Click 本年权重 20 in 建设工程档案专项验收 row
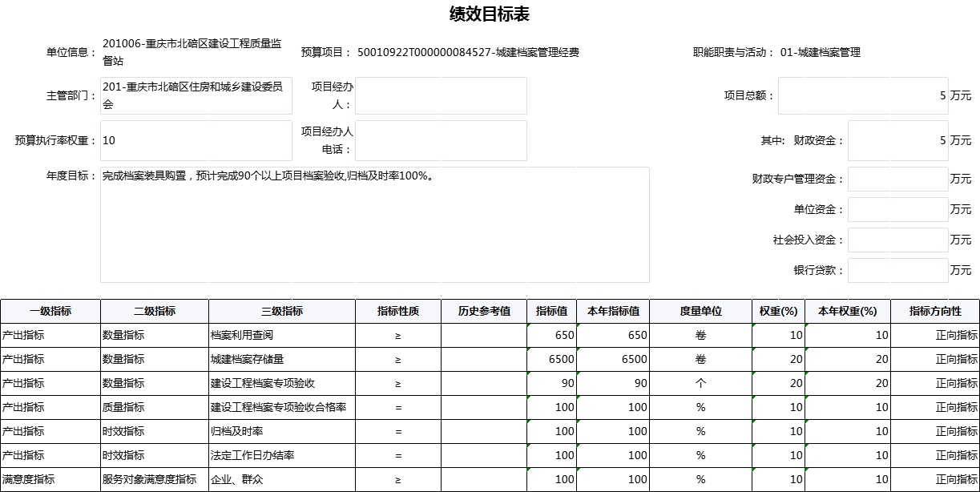The width and height of the screenshot is (980, 492). tap(847, 383)
